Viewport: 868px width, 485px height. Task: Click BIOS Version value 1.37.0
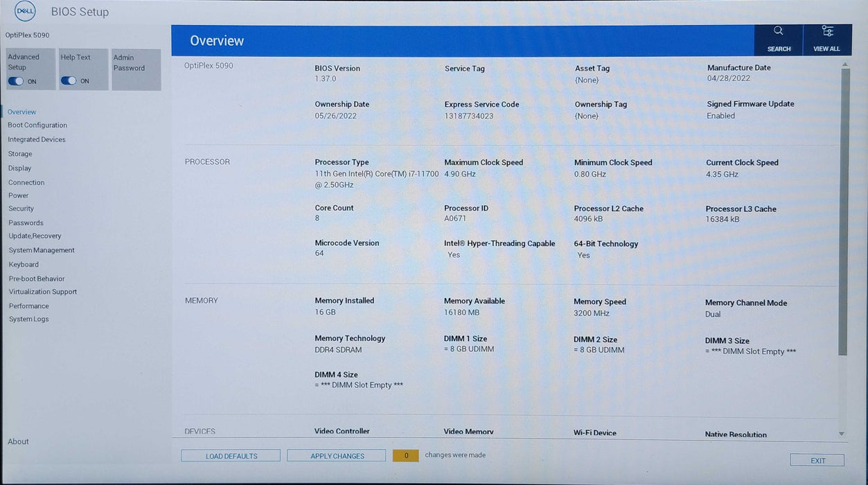(326, 79)
